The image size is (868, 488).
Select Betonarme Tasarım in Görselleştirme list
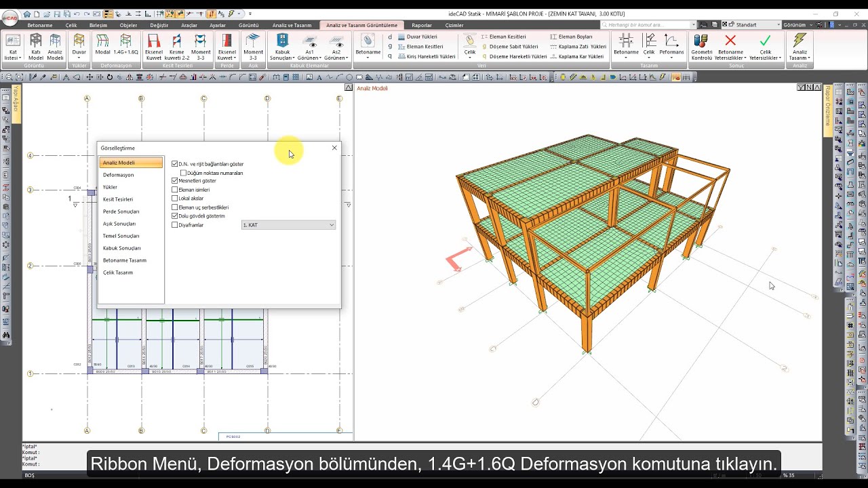131,260
